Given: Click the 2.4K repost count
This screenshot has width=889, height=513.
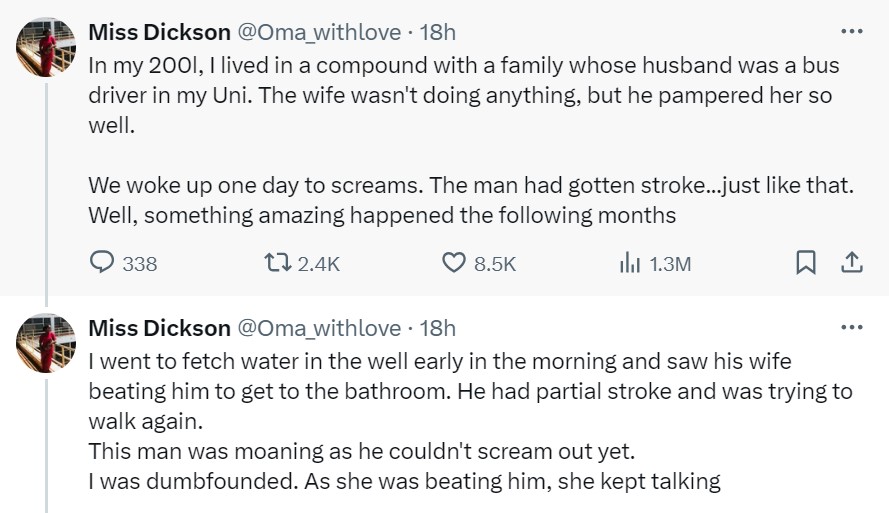Looking at the screenshot, I should (x=320, y=264).
